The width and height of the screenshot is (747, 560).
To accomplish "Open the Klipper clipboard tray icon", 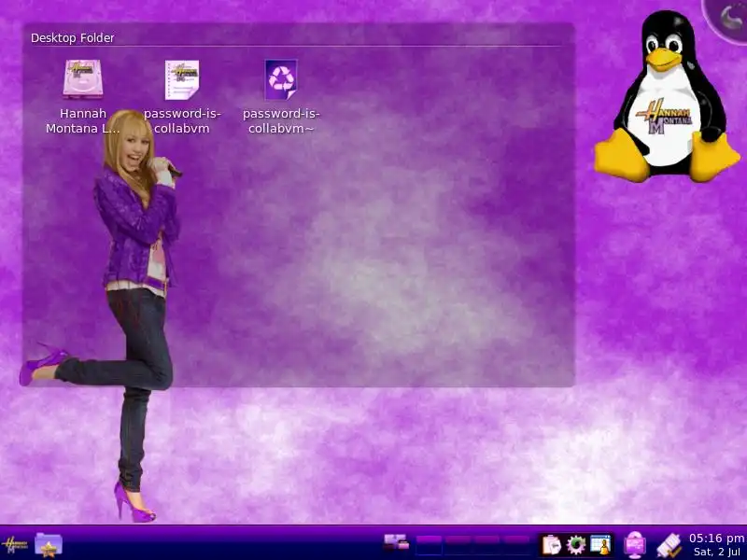I will click(552, 545).
